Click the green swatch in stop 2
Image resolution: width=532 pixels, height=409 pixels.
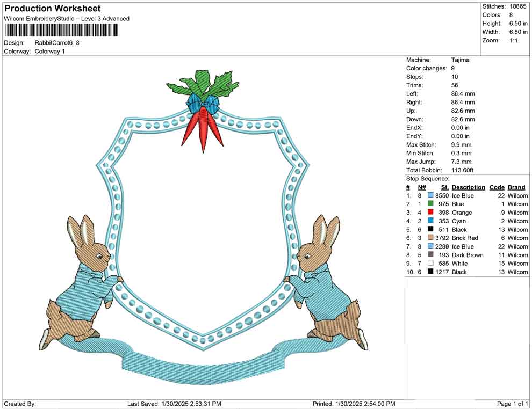(x=430, y=203)
